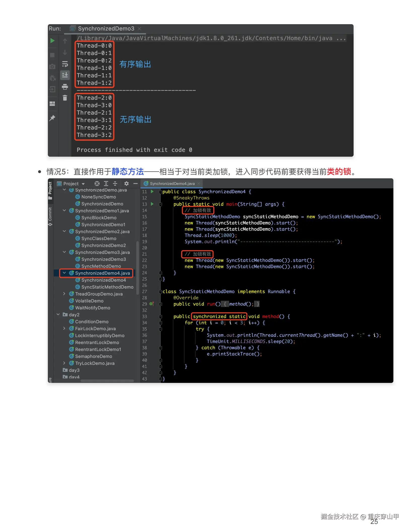The width and height of the screenshot is (411, 532).
Task: Click the Collapse All icon in Project toolbar
Action: pos(115,184)
